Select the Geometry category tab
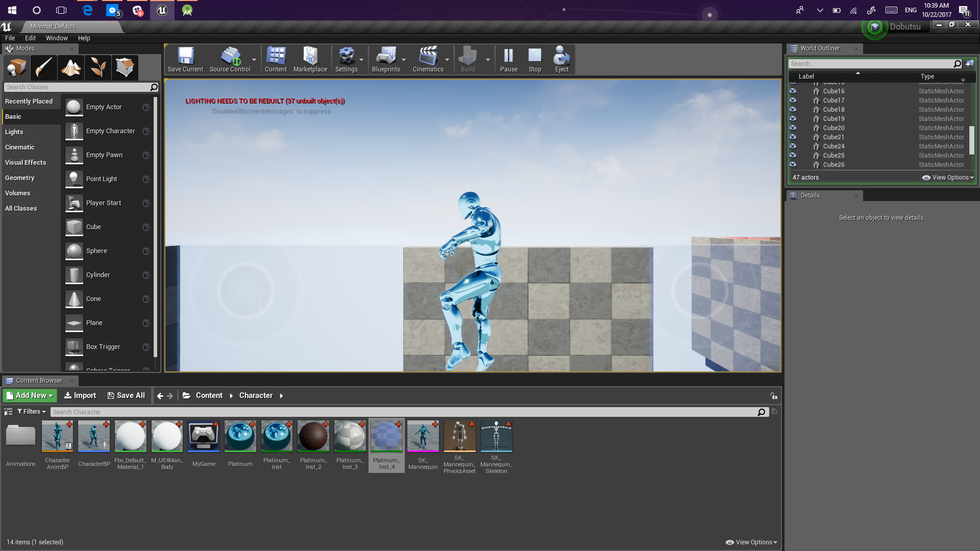 coord(20,178)
